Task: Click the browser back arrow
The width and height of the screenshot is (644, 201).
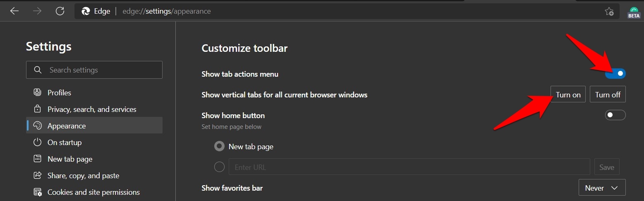Action: pyautogui.click(x=14, y=11)
